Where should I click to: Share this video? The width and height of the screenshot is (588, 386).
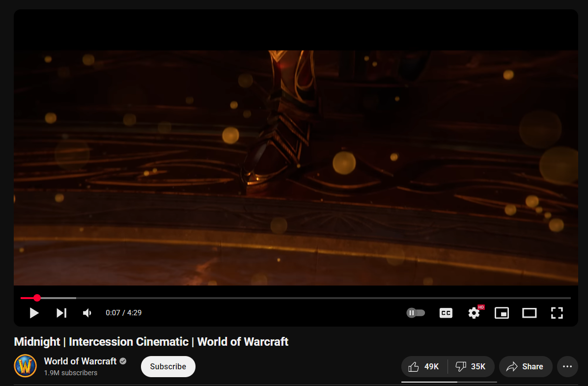pos(526,366)
